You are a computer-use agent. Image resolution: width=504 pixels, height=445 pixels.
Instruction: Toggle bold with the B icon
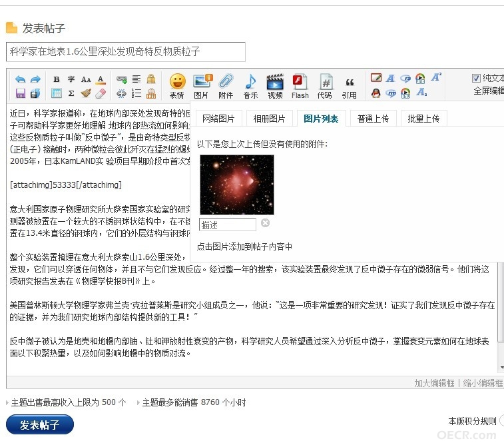57,79
